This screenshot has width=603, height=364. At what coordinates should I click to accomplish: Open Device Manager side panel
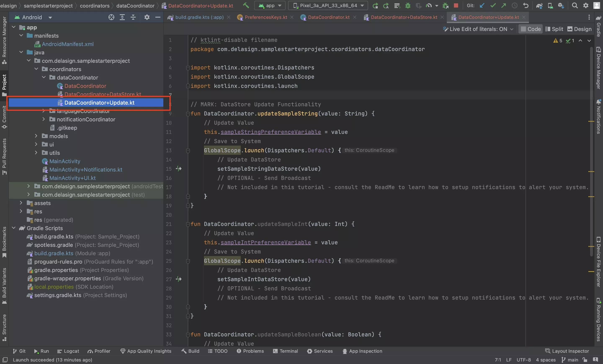click(x=598, y=68)
